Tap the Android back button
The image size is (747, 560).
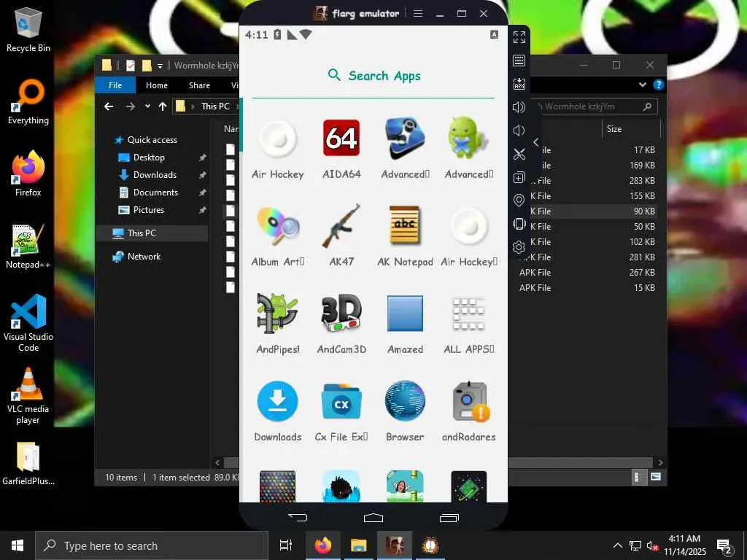click(x=298, y=517)
